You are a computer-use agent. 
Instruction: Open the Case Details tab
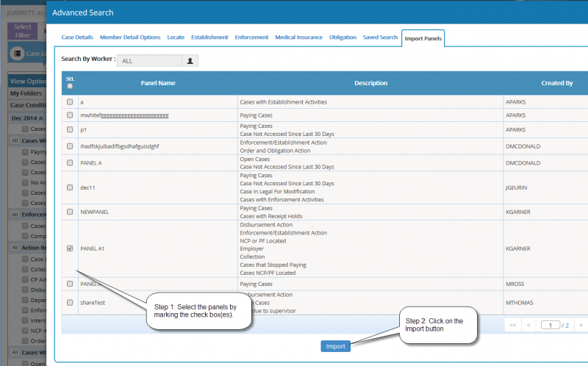tap(77, 37)
